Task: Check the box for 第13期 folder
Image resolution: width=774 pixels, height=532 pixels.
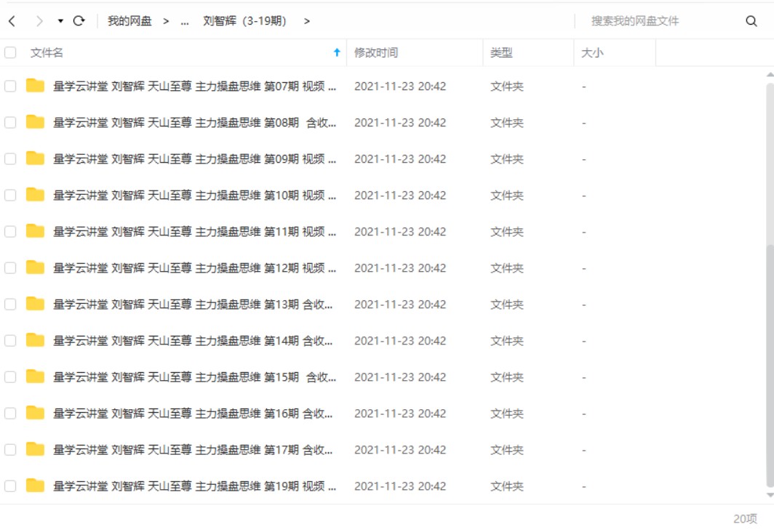Action: click(10, 305)
